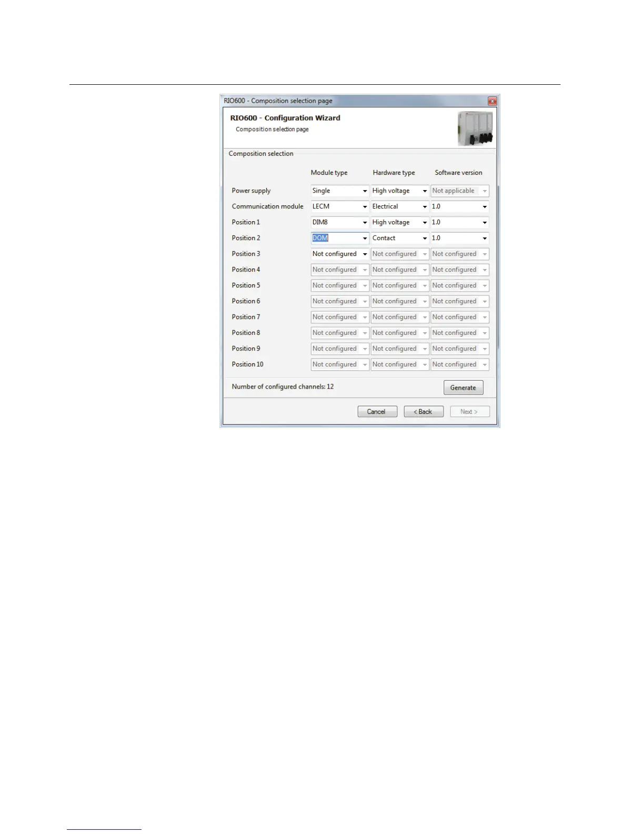Click the Power supply row label

click(251, 191)
